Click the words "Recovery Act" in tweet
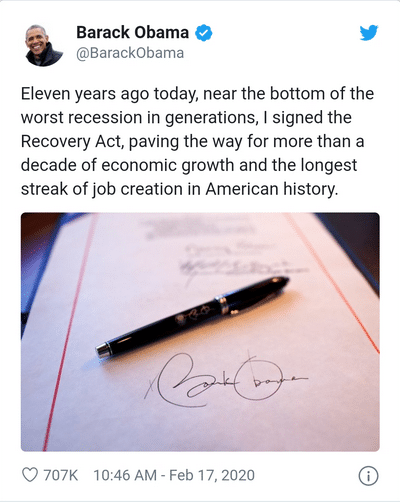This screenshot has height=502, width=400. (71, 141)
